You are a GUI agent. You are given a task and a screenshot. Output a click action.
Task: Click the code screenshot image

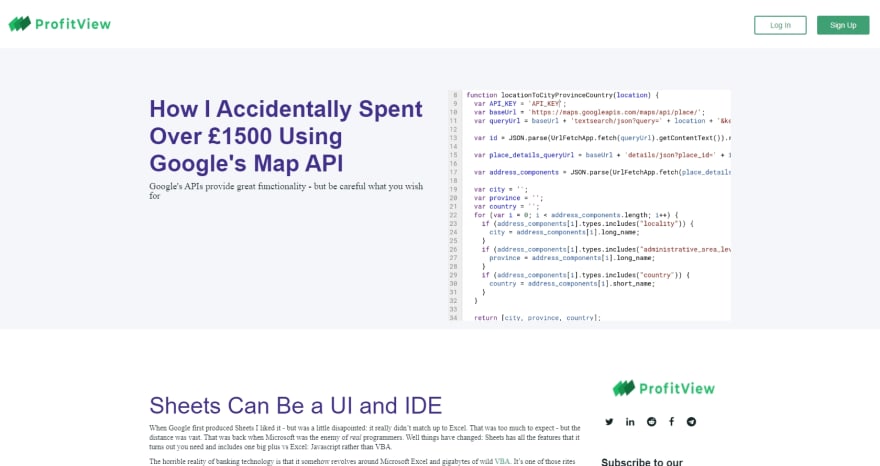(589, 205)
